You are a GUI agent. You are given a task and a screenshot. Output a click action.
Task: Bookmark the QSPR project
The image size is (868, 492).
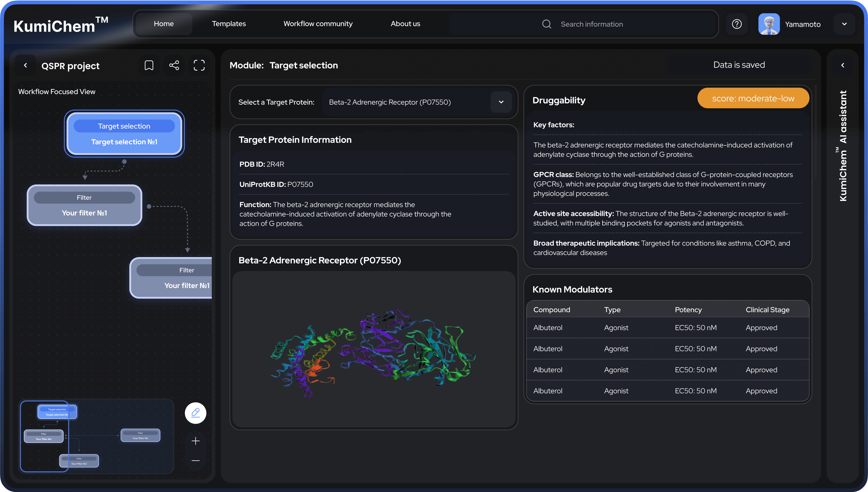[149, 65]
